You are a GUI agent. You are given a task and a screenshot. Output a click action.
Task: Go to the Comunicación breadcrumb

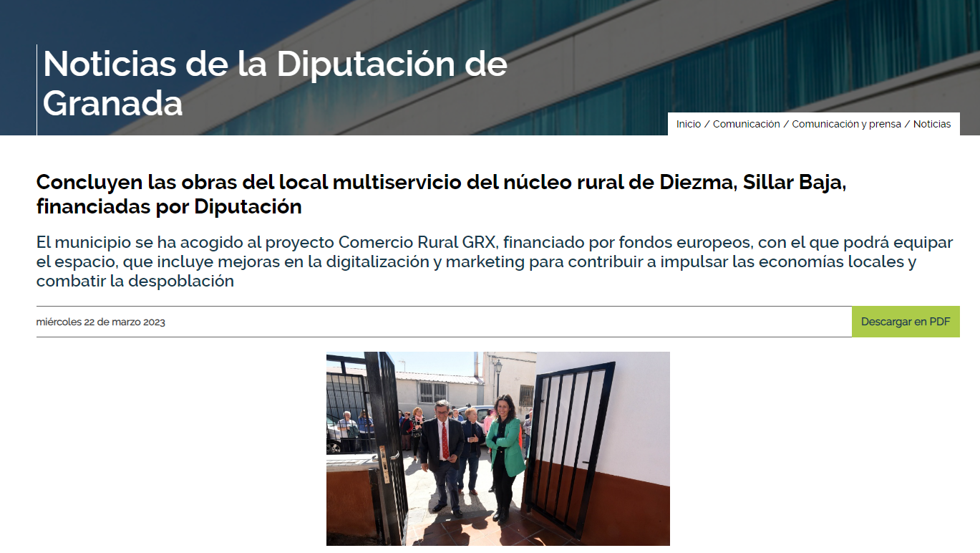[x=746, y=124]
